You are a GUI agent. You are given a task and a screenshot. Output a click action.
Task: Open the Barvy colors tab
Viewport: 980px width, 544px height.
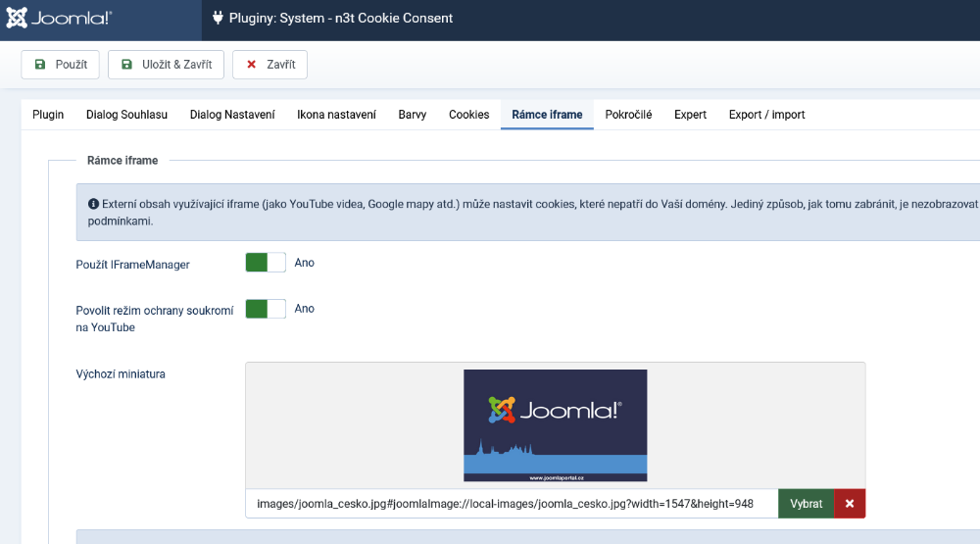(x=412, y=115)
